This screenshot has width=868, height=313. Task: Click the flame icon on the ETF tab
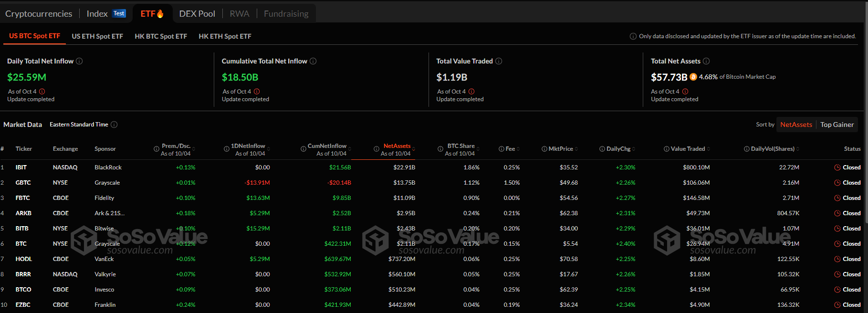coord(160,14)
